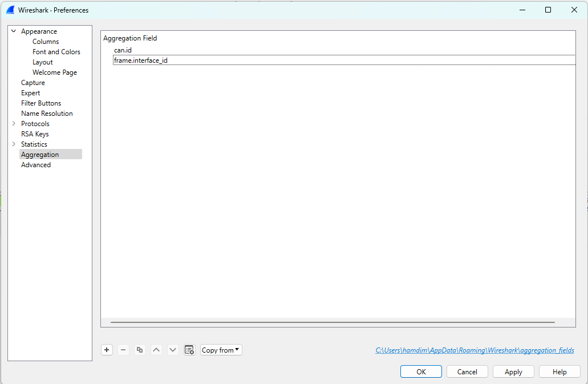The width and height of the screenshot is (588, 384).
Task: Click the Cancel button
Action: [467, 371]
